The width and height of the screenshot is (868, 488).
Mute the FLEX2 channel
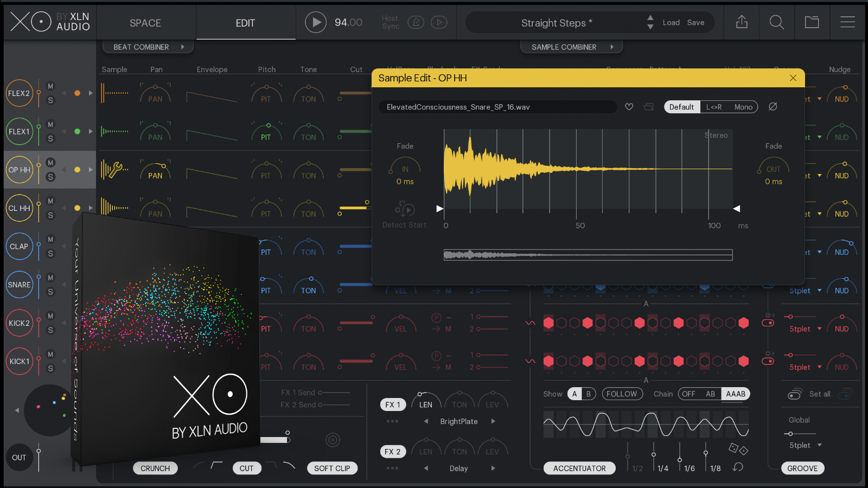[50, 86]
